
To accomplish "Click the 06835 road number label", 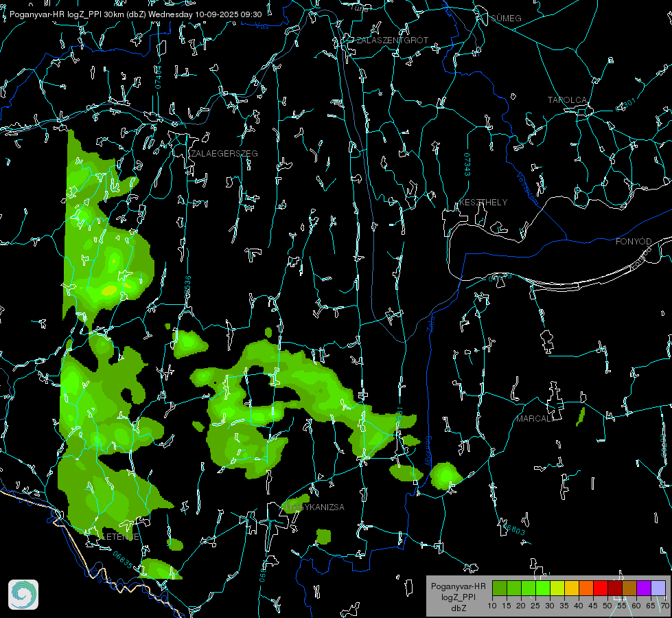I will pyautogui.click(x=123, y=559).
